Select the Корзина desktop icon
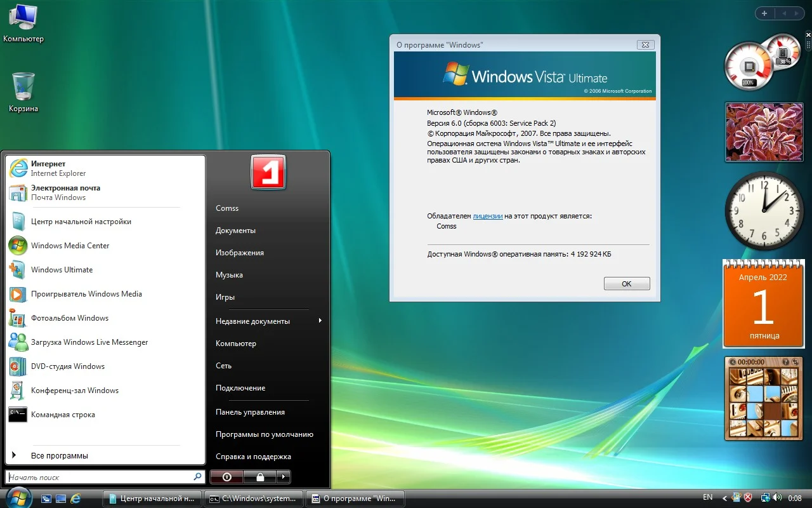Image resolution: width=812 pixels, height=508 pixels. pyautogui.click(x=23, y=92)
